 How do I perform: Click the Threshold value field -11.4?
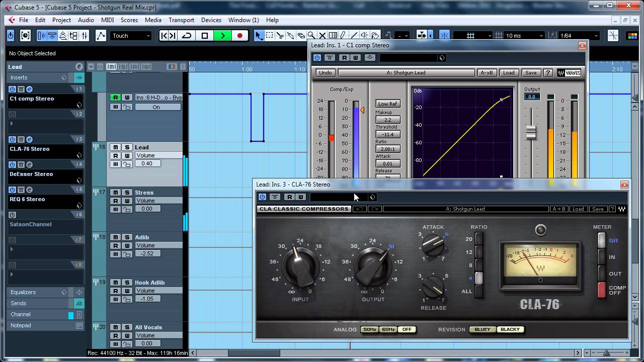click(388, 135)
